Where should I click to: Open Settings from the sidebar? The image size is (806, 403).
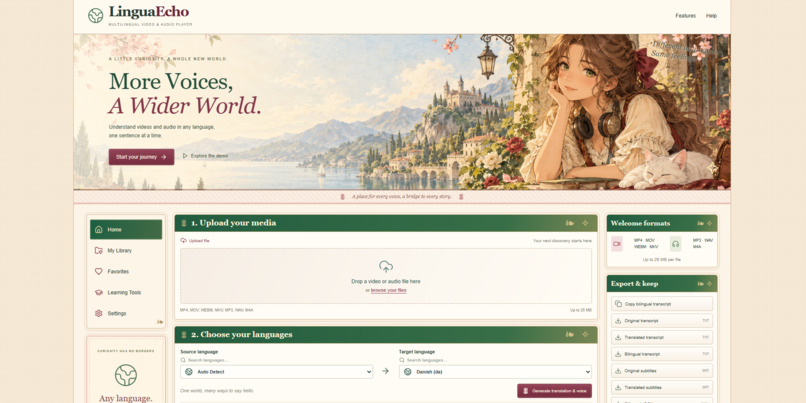(126, 313)
